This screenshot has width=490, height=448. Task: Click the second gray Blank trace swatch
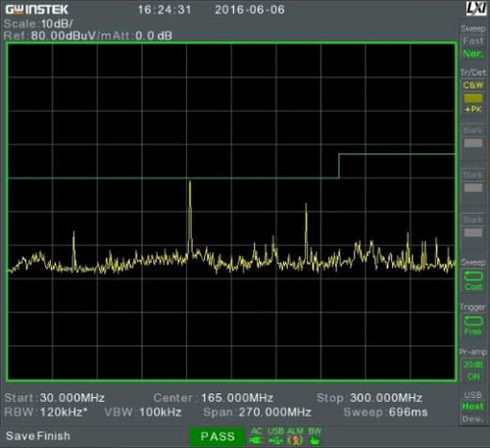(x=473, y=188)
